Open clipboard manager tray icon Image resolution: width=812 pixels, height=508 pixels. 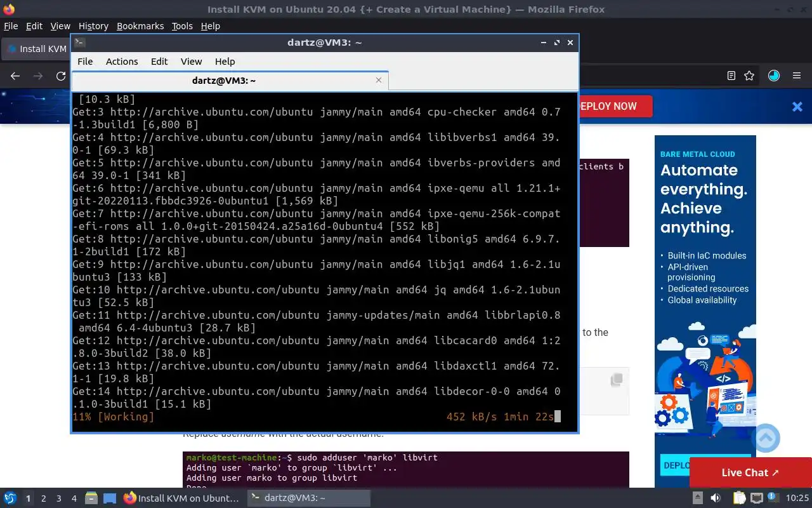pyautogui.click(x=738, y=498)
